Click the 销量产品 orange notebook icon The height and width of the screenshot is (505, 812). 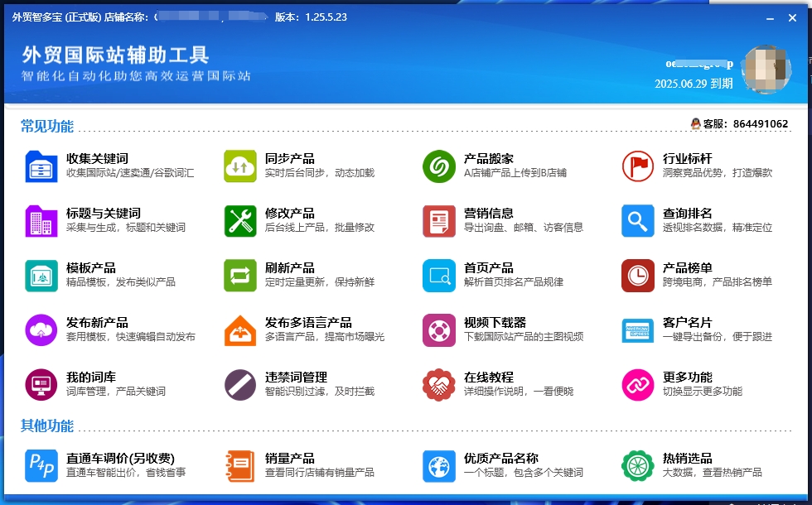tap(240, 466)
